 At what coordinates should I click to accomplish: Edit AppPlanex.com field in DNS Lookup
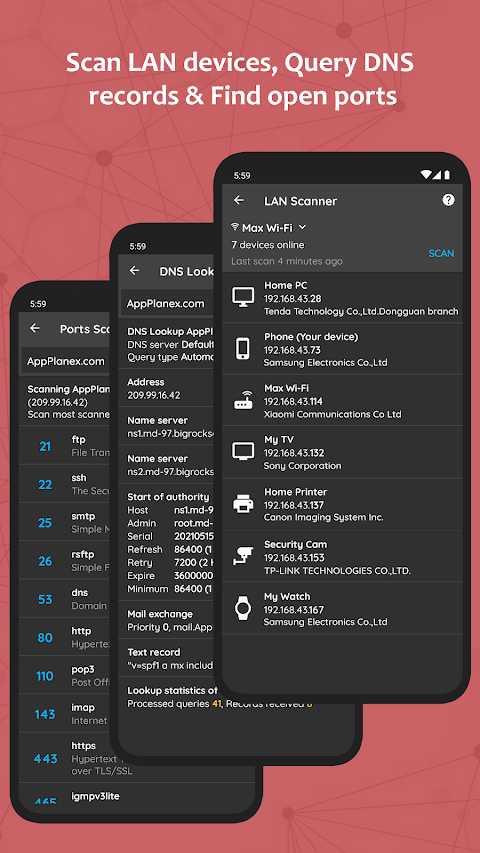coord(168,304)
